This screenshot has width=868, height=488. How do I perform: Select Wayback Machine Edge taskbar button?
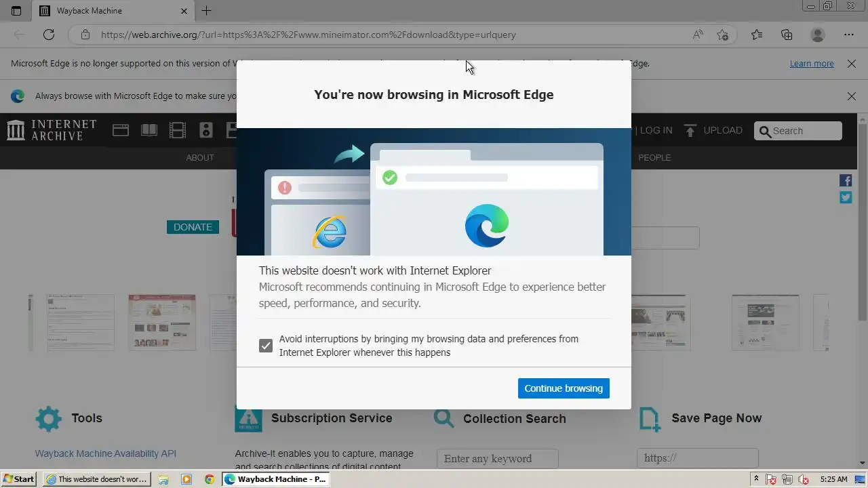(275, 479)
